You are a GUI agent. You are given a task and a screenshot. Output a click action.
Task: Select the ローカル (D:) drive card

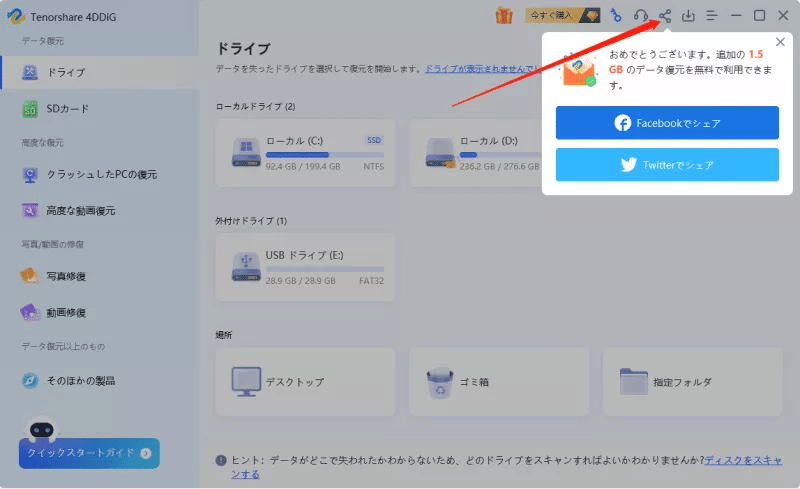(475, 153)
